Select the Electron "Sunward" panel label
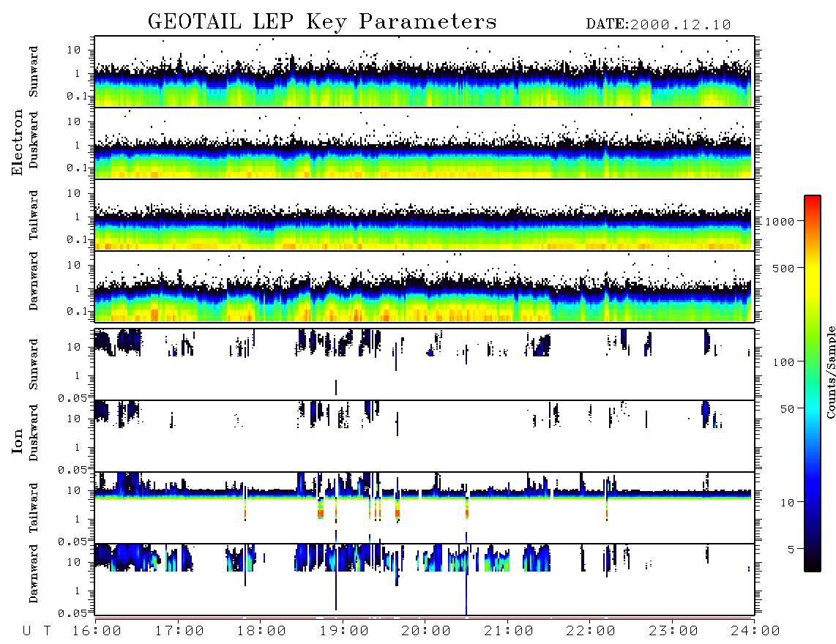The image size is (836, 644). coord(34,72)
